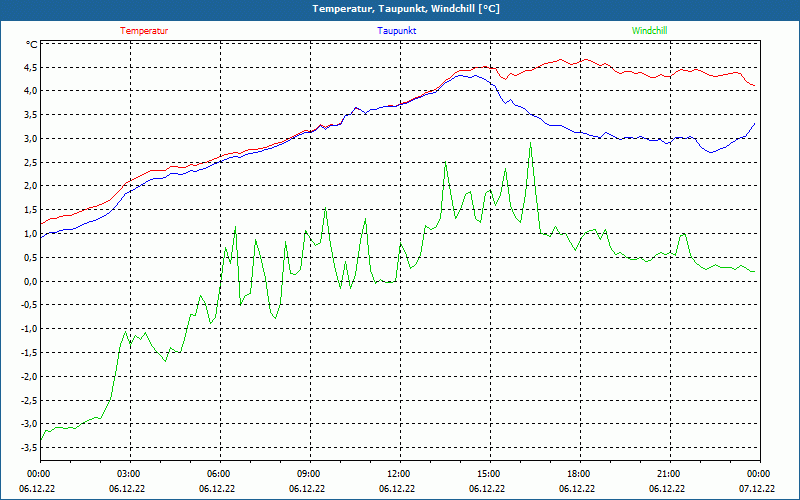Viewport: 800px width, 500px height.
Task: Click the 0,0 y-axis value
Action: (31, 281)
